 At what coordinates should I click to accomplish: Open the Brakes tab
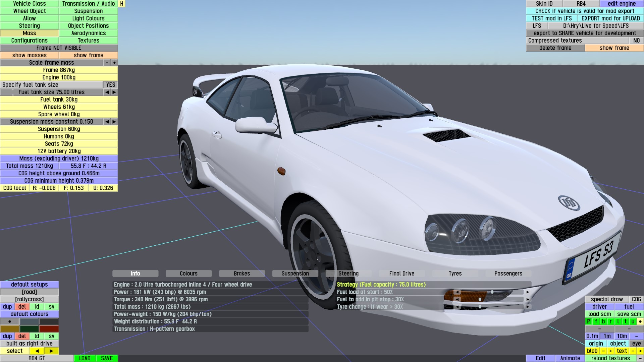(241, 274)
